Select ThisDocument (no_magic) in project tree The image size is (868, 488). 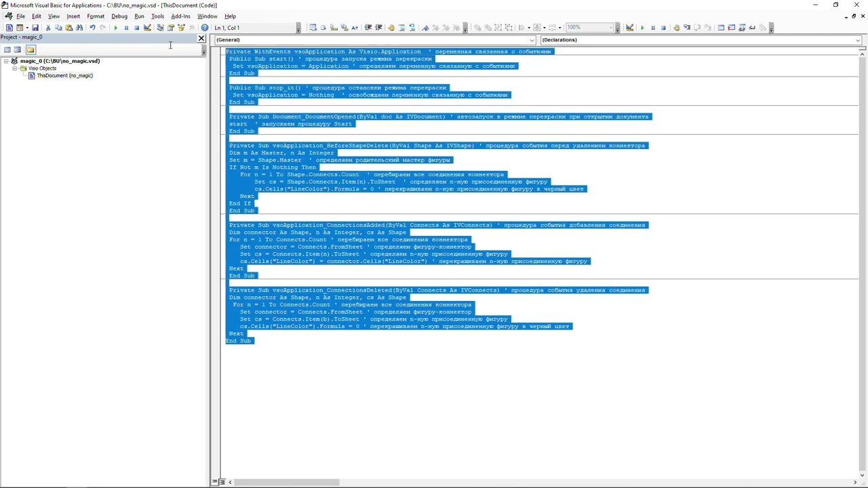(64, 76)
